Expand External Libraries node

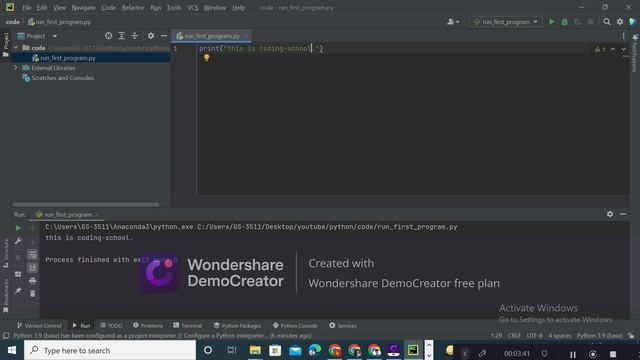pyautogui.click(x=16, y=67)
